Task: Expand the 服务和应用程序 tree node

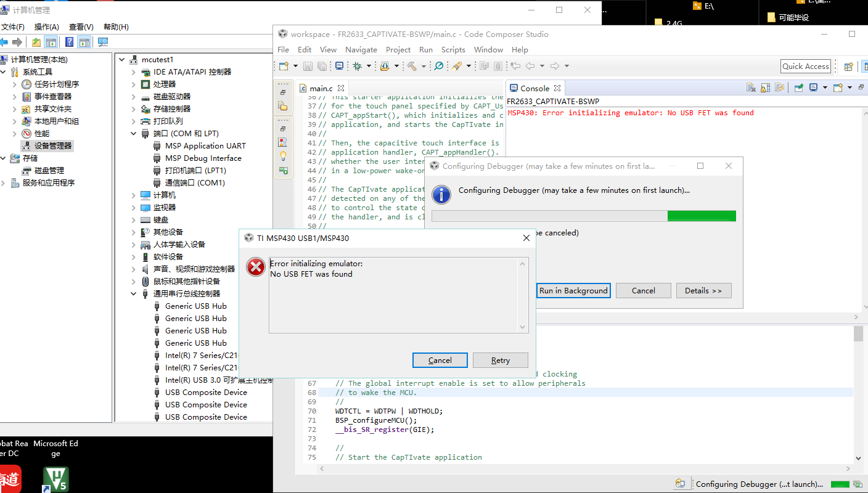Action: click(x=3, y=183)
